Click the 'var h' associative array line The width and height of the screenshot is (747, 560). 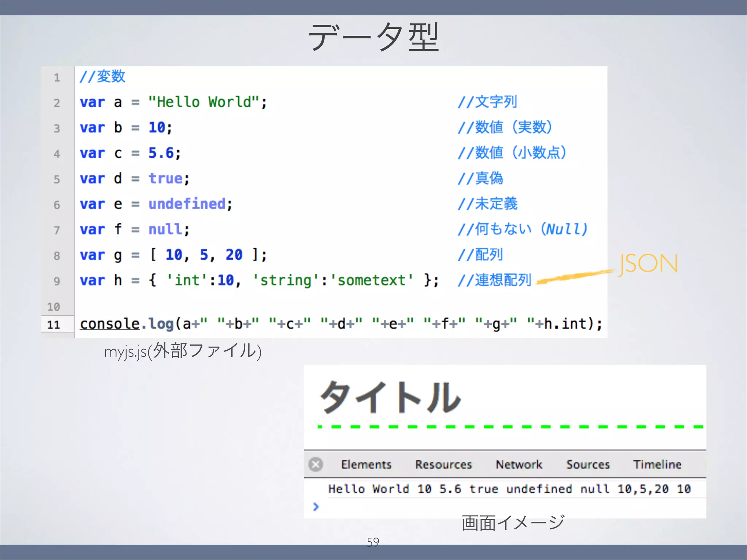(259, 280)
